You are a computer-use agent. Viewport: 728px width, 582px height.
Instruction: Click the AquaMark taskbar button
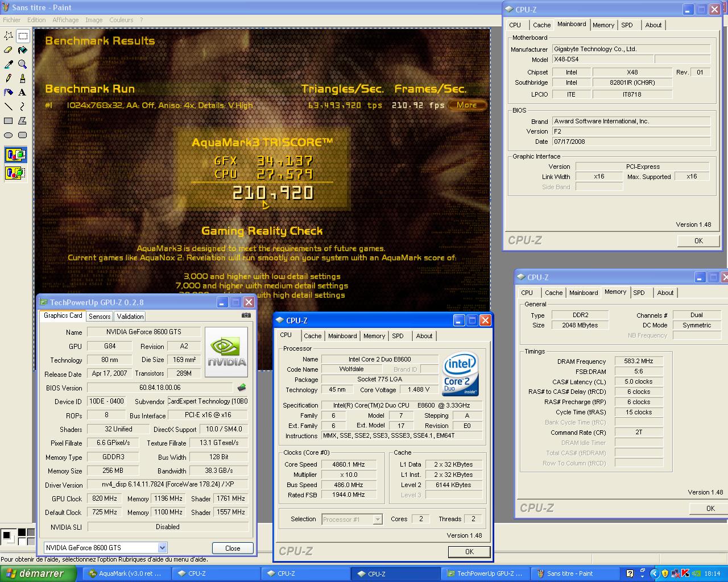pos(128,573)
